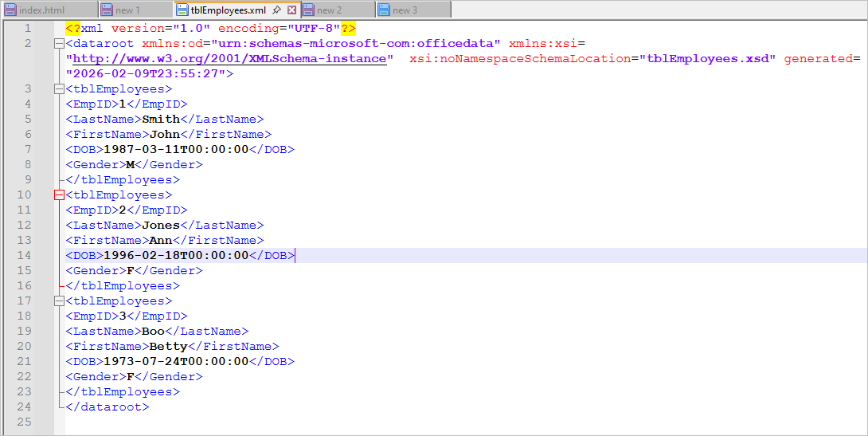Viewport: 868px width, 436px height.
Task: Click the xsi:noNamespaceSchemaLocation attribute name
Action: coord(520,59)
